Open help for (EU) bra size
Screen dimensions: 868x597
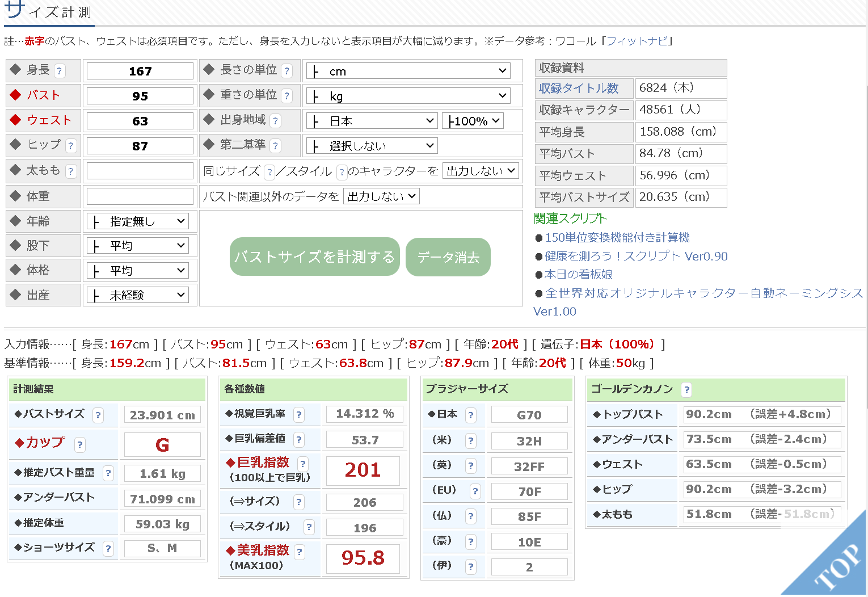pyautogui.click(x=475, y=491)
